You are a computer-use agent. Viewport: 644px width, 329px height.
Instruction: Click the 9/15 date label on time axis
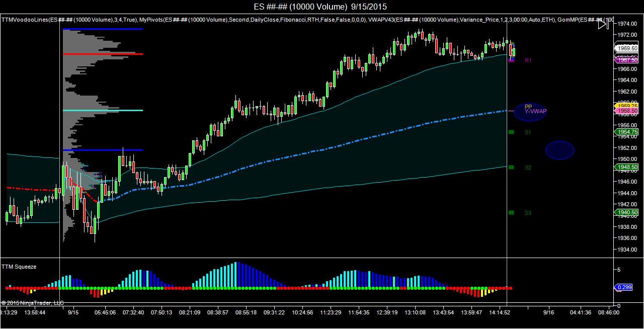73,312
